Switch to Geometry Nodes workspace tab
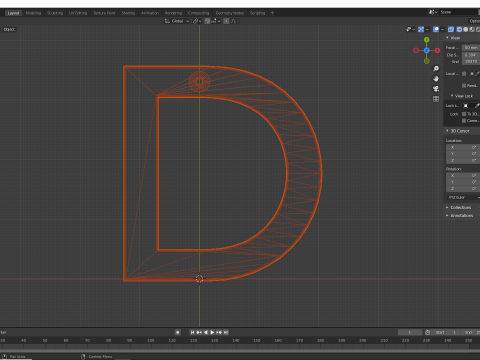 coord(230,13)
